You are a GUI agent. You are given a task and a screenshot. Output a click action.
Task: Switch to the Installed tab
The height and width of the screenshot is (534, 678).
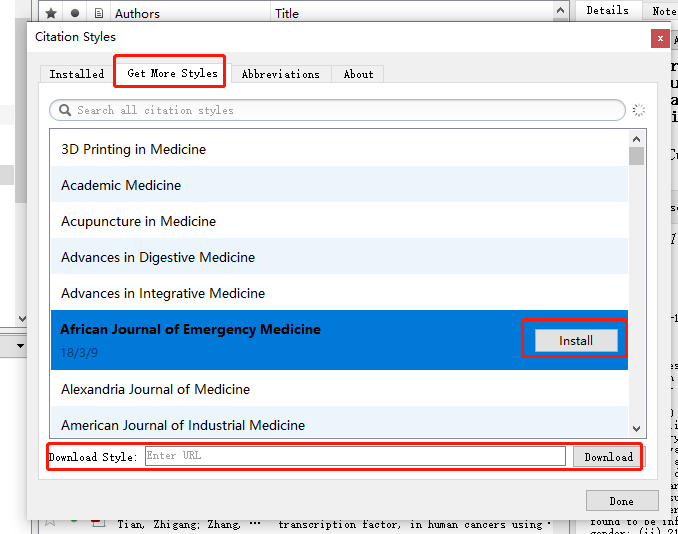point(77,74)
